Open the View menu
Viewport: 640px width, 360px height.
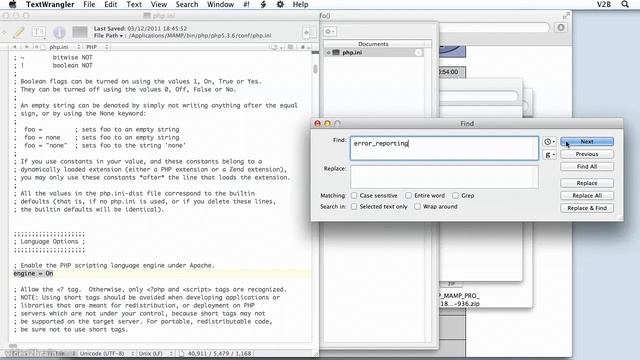[x=159, y=4]
